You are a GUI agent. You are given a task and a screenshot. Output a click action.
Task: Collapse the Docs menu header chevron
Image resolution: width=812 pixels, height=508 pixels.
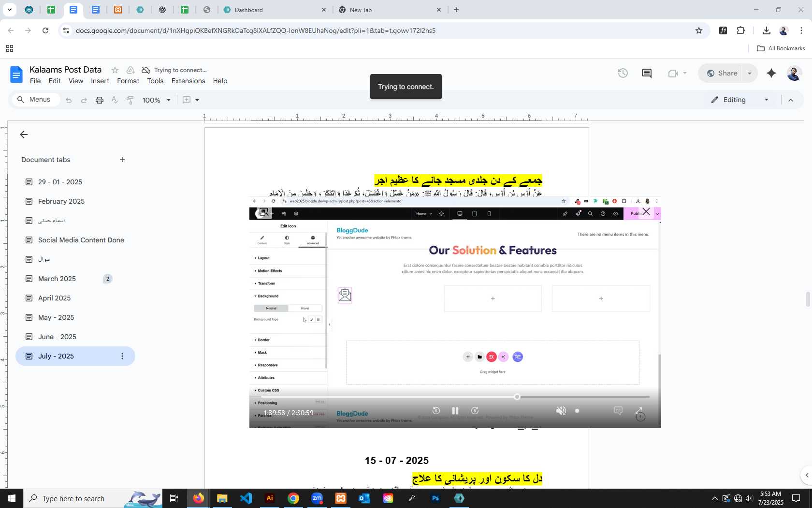791,100
